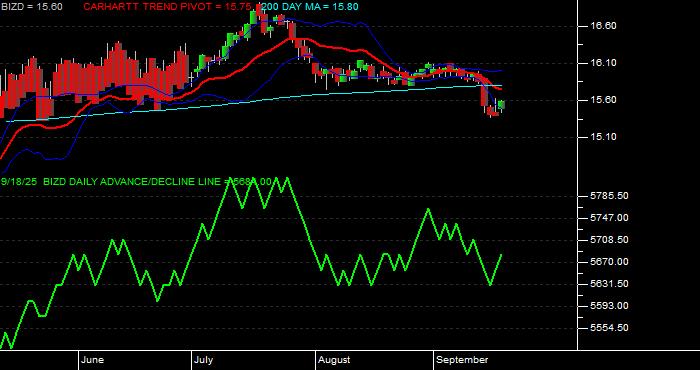Click the BIZD = 15.60 price label

click(x=32, y=7)
